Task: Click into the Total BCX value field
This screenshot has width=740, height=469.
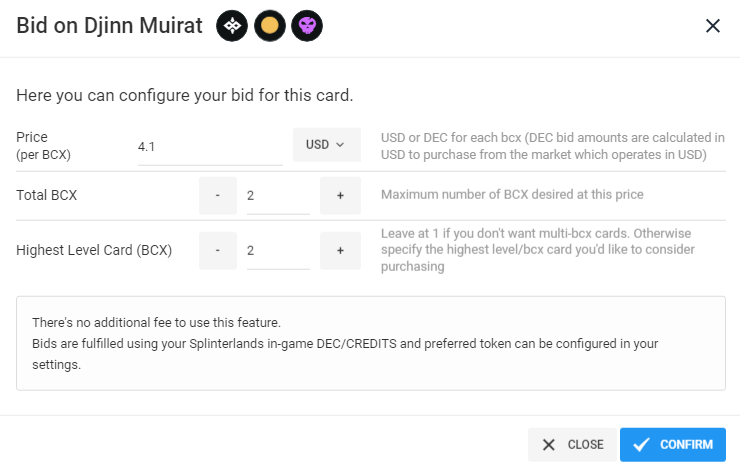Action: [x=278, y=196]
